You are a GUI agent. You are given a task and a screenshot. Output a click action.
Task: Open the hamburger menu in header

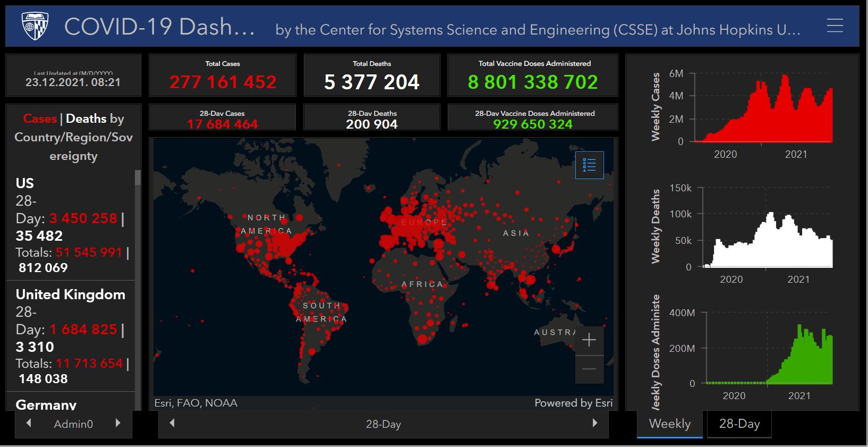coord(835,26)
